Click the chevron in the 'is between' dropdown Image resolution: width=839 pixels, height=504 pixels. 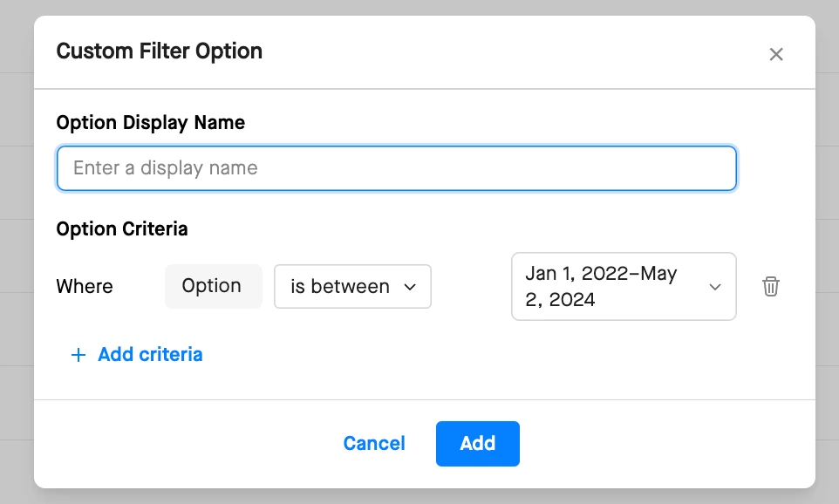click(x=410, y=287)
